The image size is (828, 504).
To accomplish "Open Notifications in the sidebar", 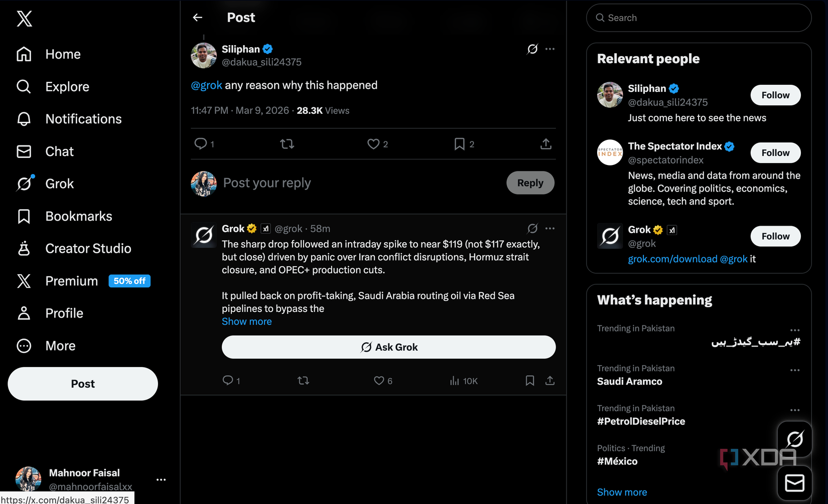I will point(83,119).
